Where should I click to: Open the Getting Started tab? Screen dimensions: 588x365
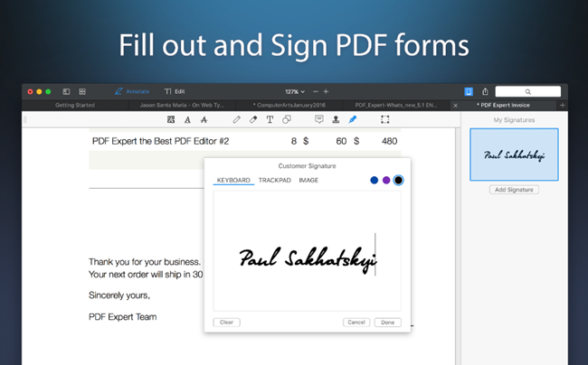[x=75, y=105]
